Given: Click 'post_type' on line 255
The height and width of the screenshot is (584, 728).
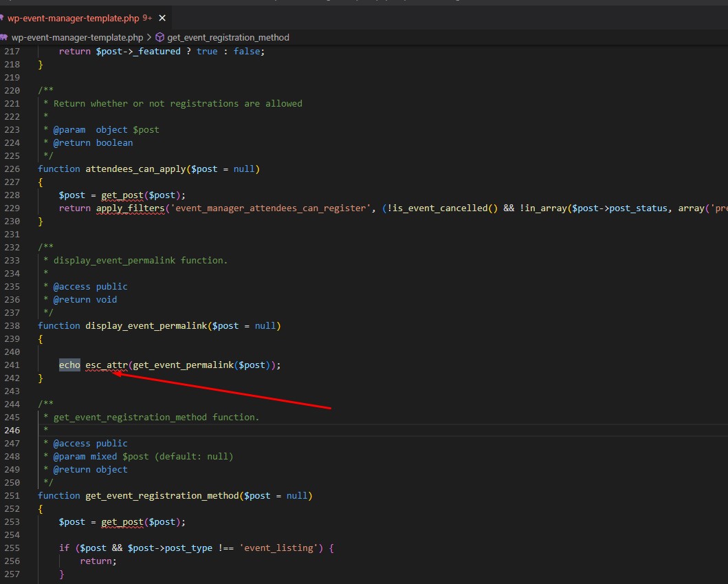Looking at the screenshot, I should (x=188, y=548).
